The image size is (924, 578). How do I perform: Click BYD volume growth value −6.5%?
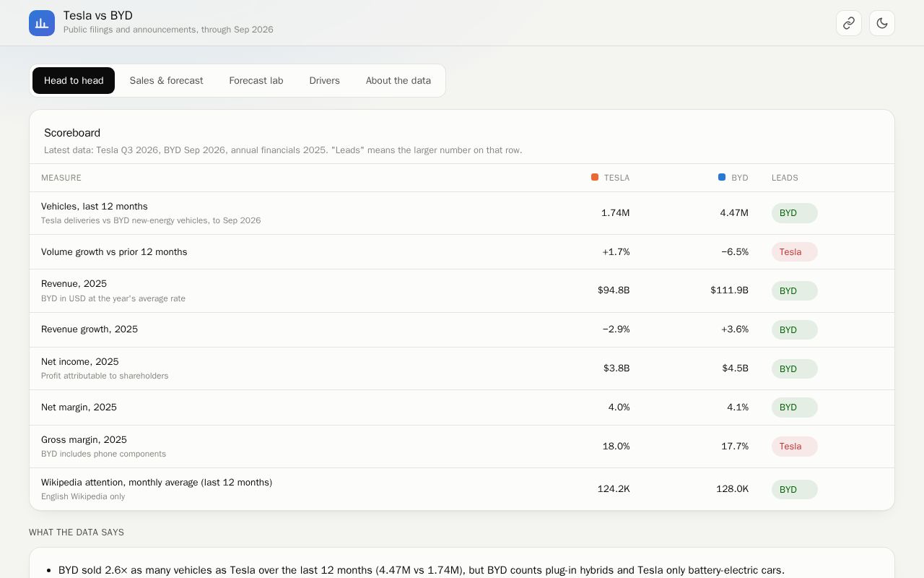pyautogui.click(x=735, y=252)
